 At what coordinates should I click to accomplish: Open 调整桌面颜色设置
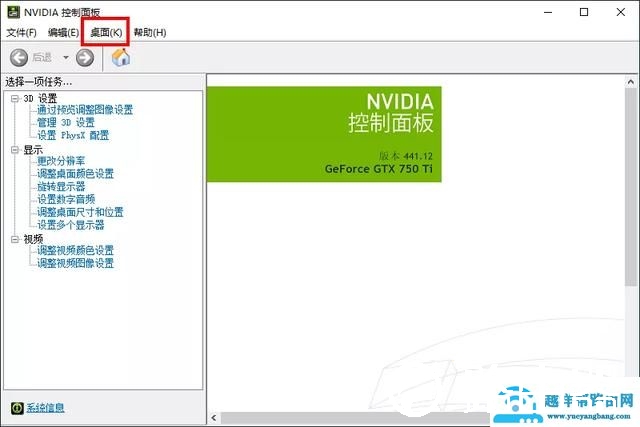point(76,174)
